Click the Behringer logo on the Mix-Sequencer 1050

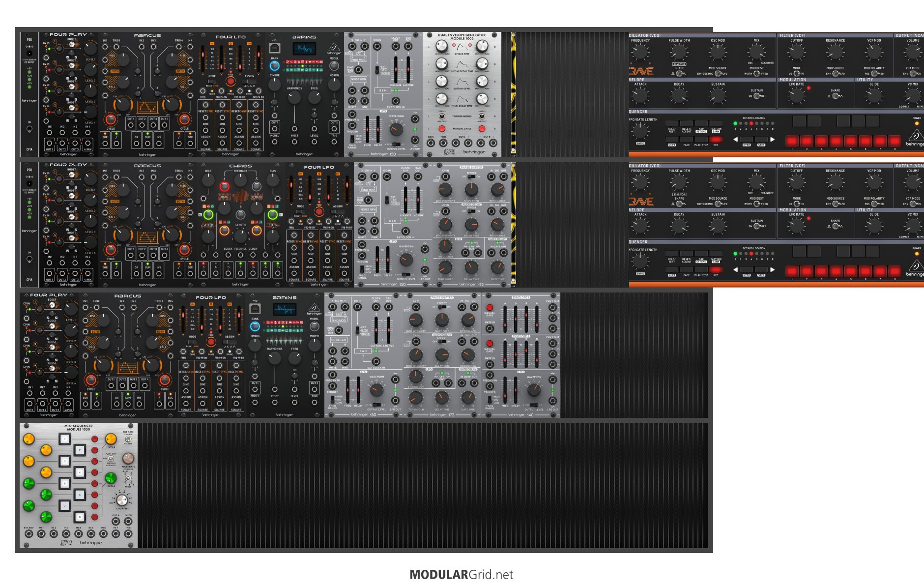(91, 543)
